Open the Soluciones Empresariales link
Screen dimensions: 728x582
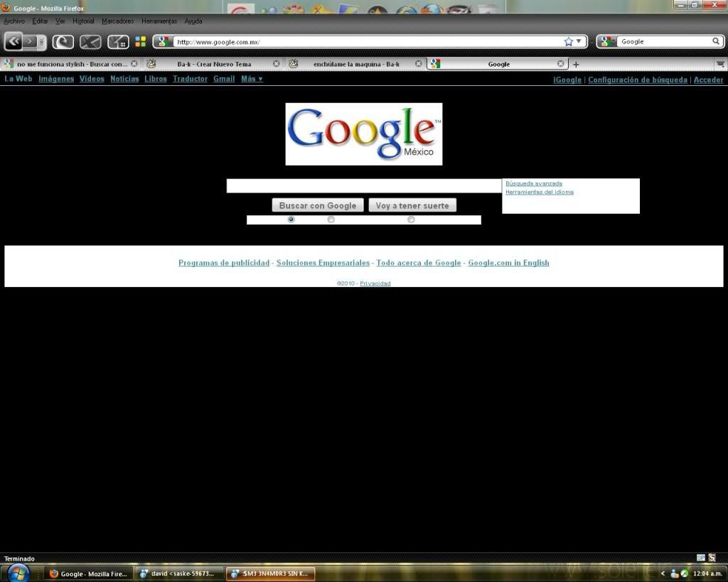click(x=323, y=263)
